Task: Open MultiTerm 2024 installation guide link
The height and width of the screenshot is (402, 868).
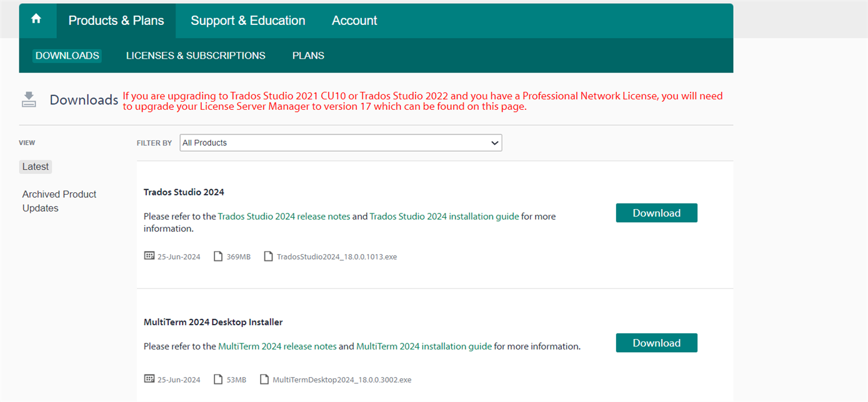Action: 424,346
